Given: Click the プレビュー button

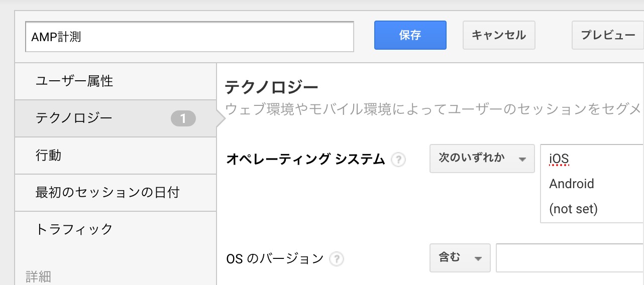Looking at the screenshot, I should point(608,35).
